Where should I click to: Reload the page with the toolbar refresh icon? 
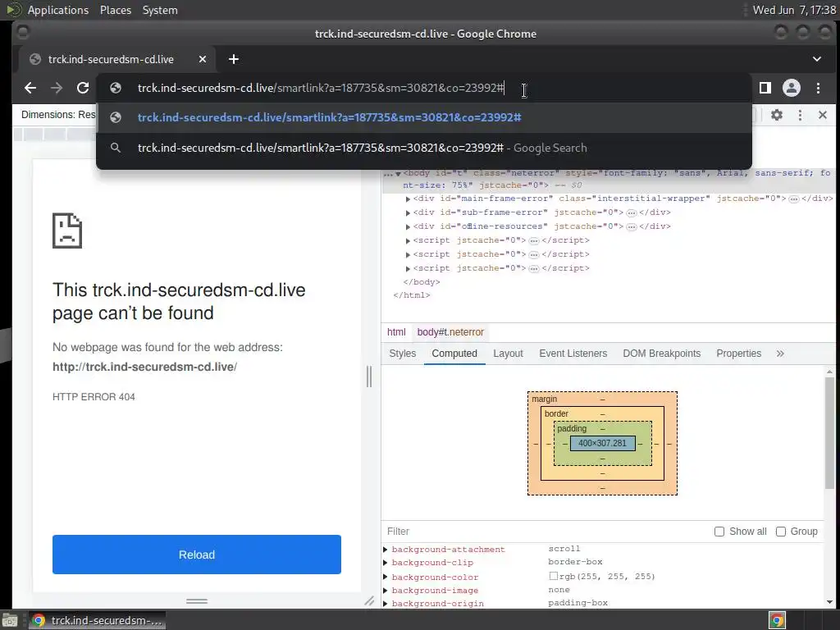click(x=83, y=88)
